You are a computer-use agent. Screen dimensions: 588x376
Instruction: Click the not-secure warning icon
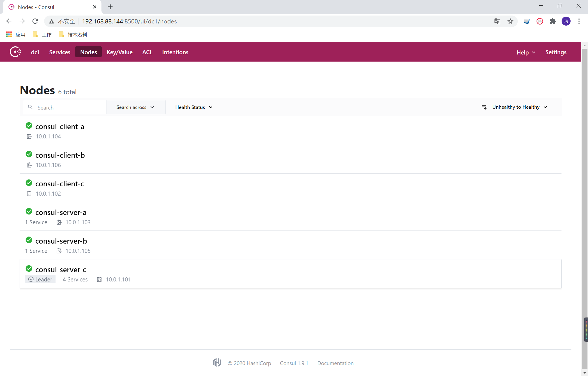51,21
